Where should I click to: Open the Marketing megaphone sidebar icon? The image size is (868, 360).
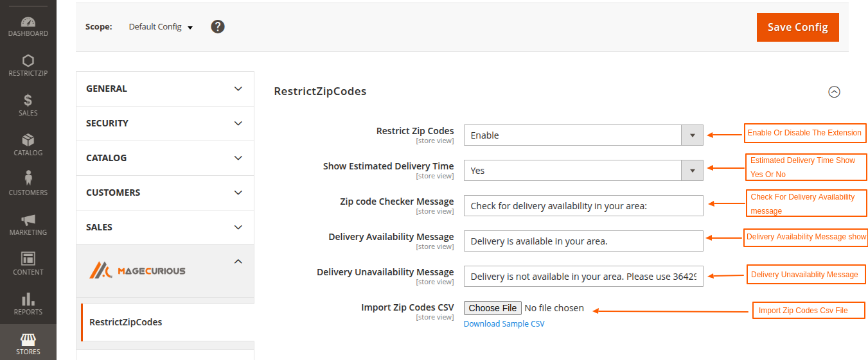coord(28,225)
